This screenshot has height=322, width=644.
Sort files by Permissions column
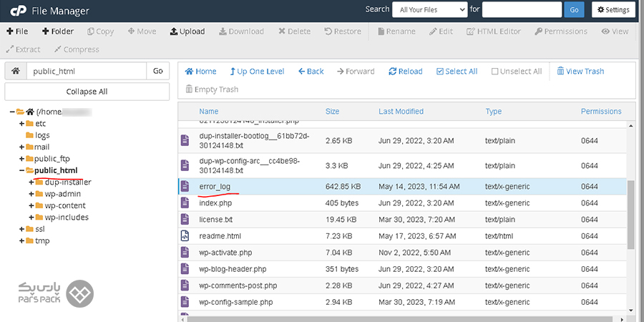click(601, 112)
